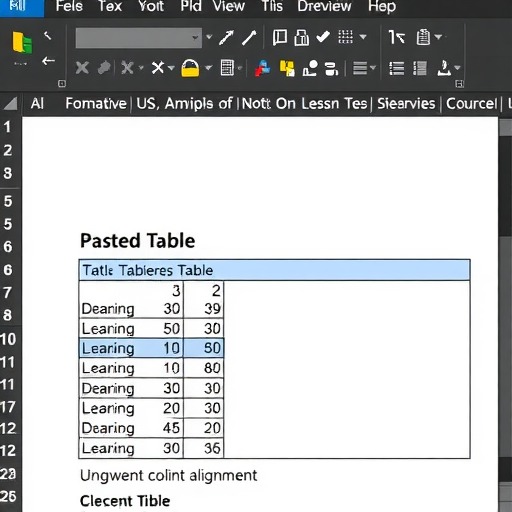Click the diagonal arrow icon beside font box
The height and width of the screenshot is (512, 512).
click(226, 37)
